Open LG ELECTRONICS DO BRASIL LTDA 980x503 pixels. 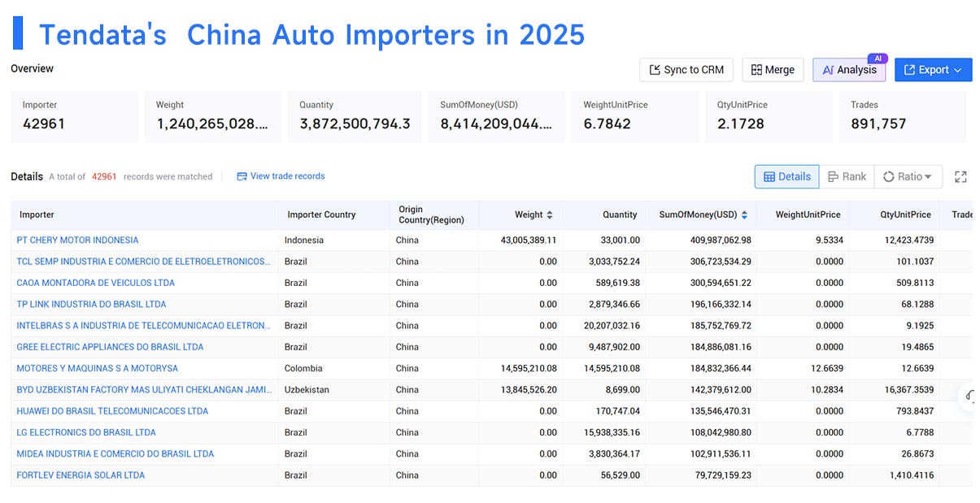click(86, 432)
